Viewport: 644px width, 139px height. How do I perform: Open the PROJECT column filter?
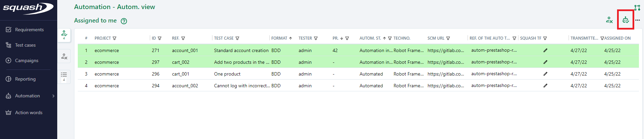pyautogui.click(x=114, y=38)
